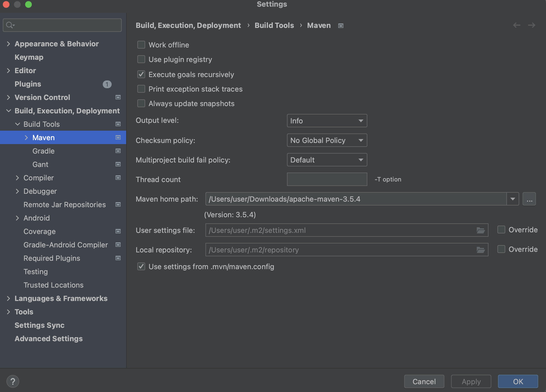This screenshot has height=392, width=546.
Task: Open Settings Sync page
Action: 40,325
